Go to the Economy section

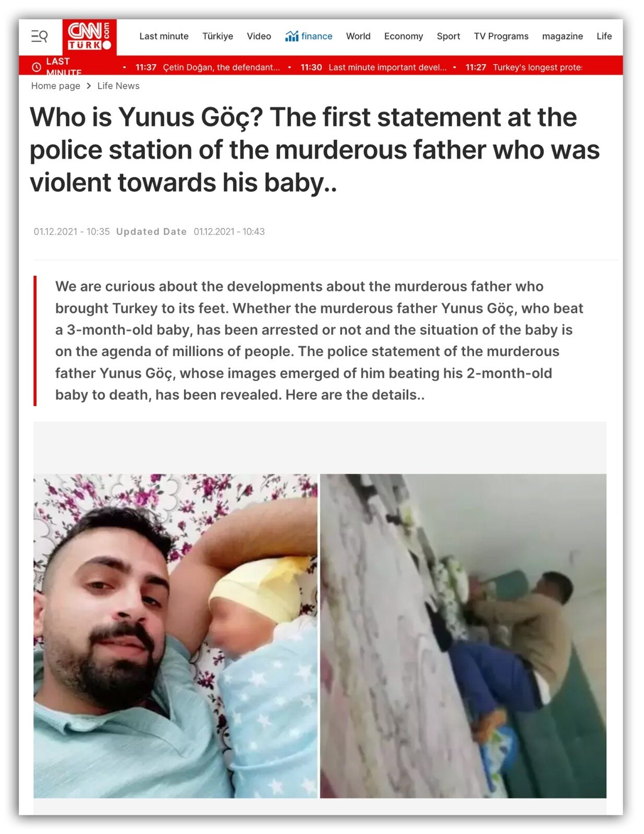pyautogui.click(x=404, y=36)
